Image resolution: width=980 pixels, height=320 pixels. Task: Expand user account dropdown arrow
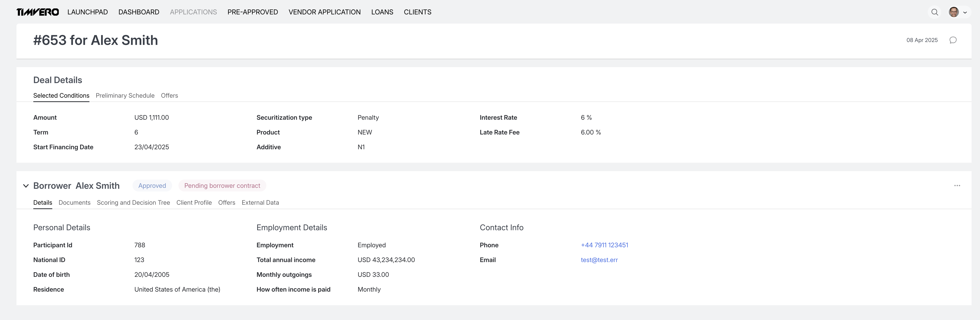tap(965, 13)
